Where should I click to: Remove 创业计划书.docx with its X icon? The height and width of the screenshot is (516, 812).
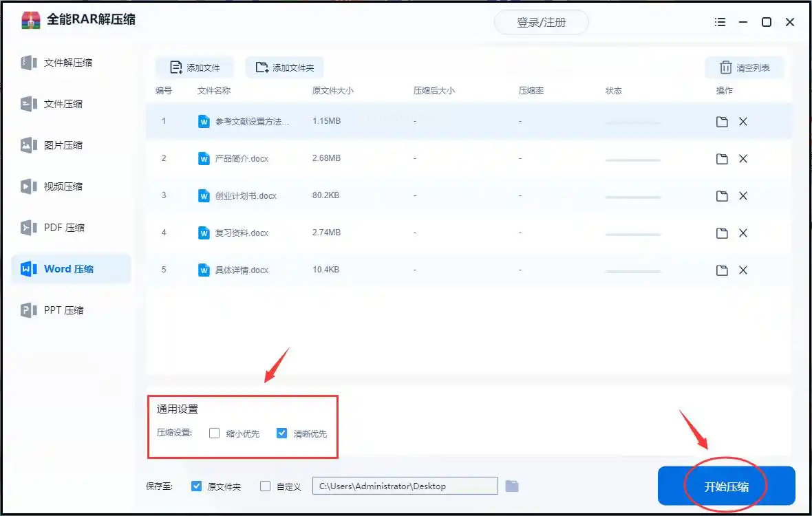[x=743, y=196]
